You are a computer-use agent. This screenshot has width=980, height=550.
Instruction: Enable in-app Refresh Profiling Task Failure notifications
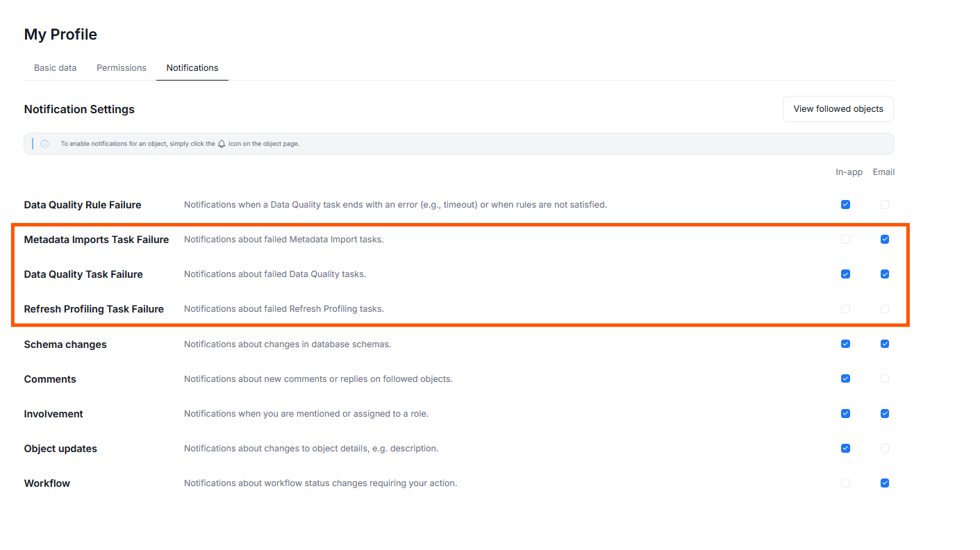point(845,309)
